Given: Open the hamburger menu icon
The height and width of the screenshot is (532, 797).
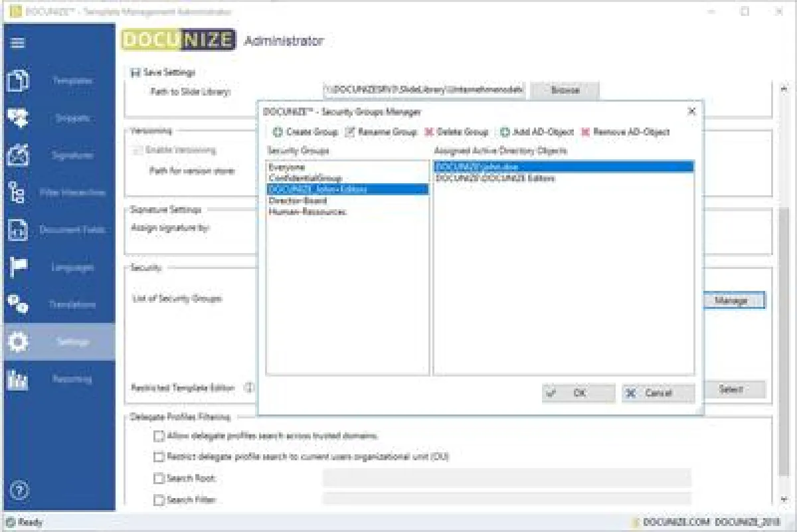Looking at the screenshot, I should pos(18,43).
